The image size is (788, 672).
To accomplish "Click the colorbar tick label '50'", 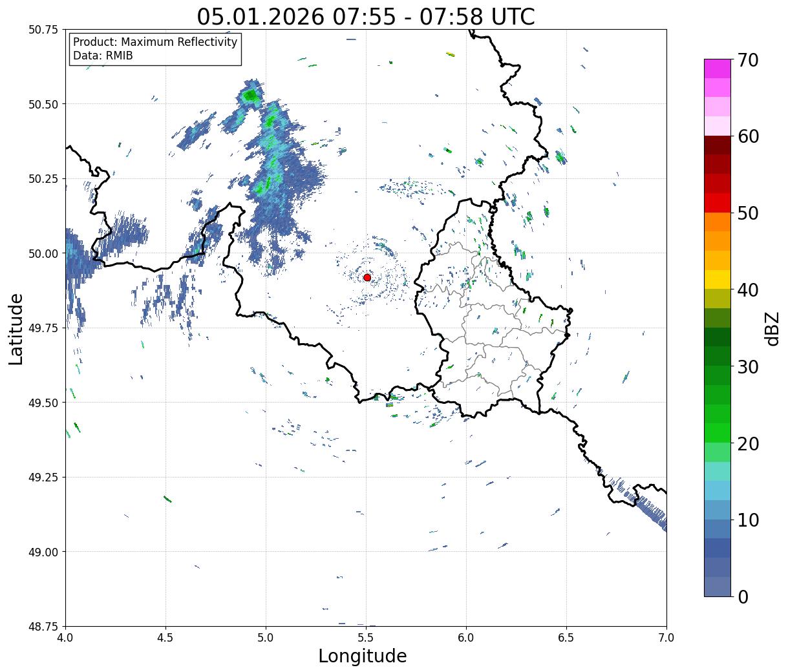I will [x=748, y=213].
